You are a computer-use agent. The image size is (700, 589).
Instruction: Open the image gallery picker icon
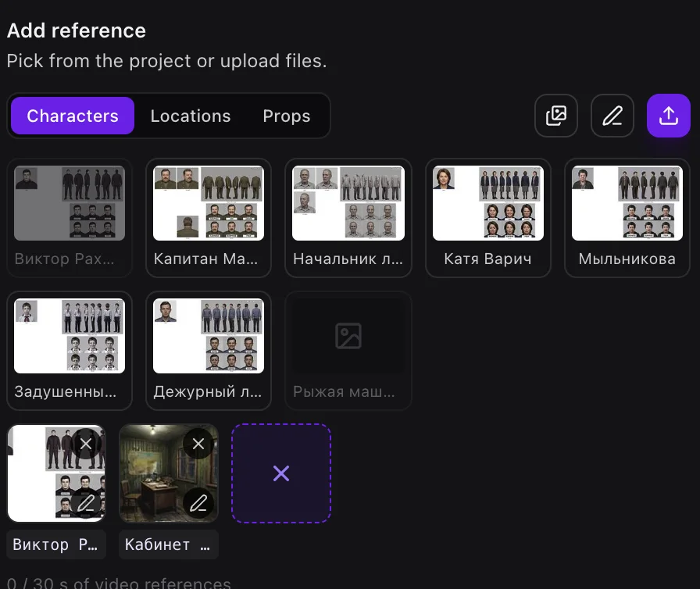click(x=555, y=116)
